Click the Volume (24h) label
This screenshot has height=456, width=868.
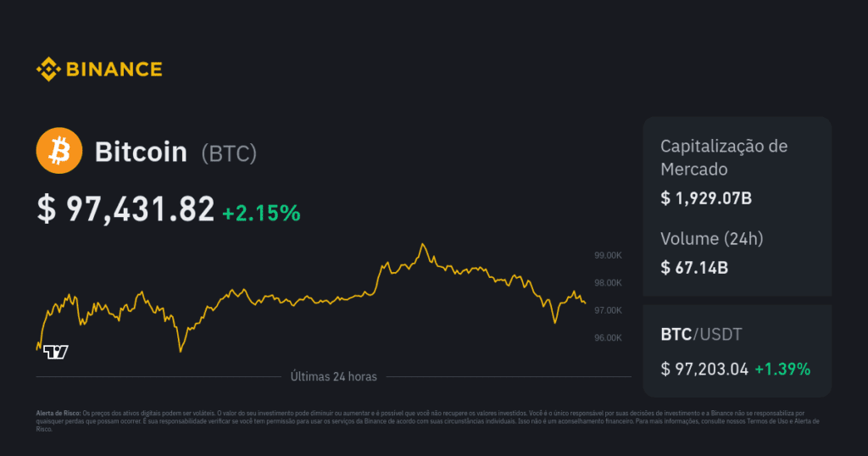point(712,239)
